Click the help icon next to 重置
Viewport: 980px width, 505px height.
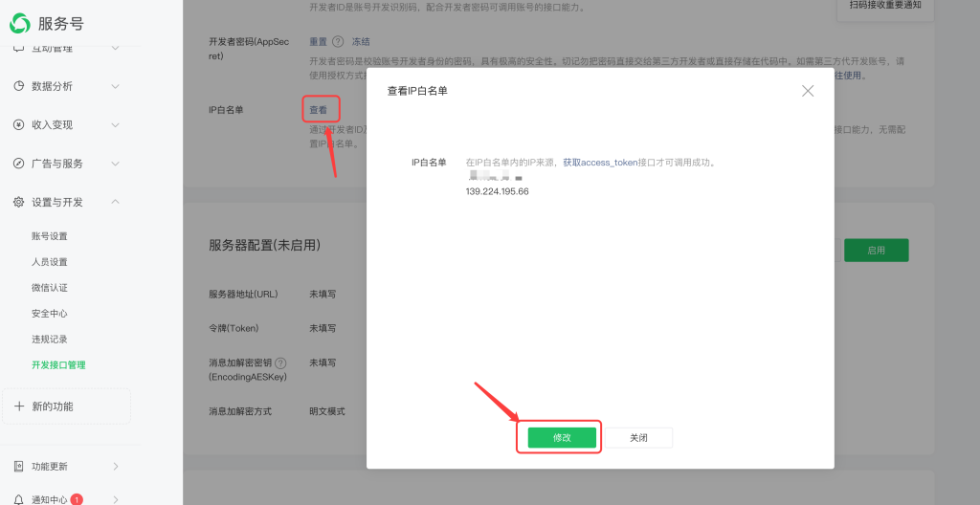(x=338, y=42)
